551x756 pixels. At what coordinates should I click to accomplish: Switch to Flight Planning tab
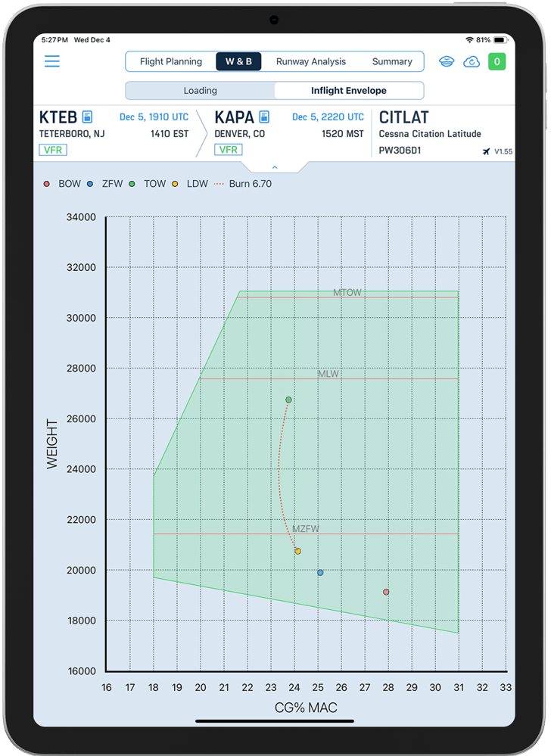pos(171,62)
